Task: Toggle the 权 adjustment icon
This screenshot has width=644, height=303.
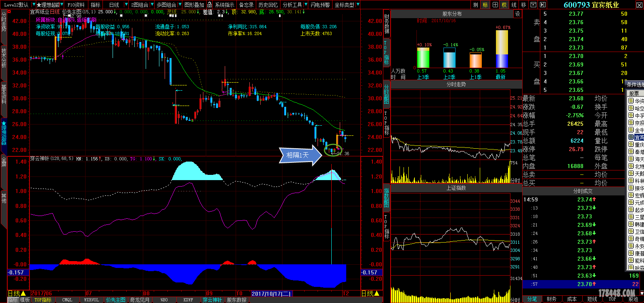Action: point(504,5)
